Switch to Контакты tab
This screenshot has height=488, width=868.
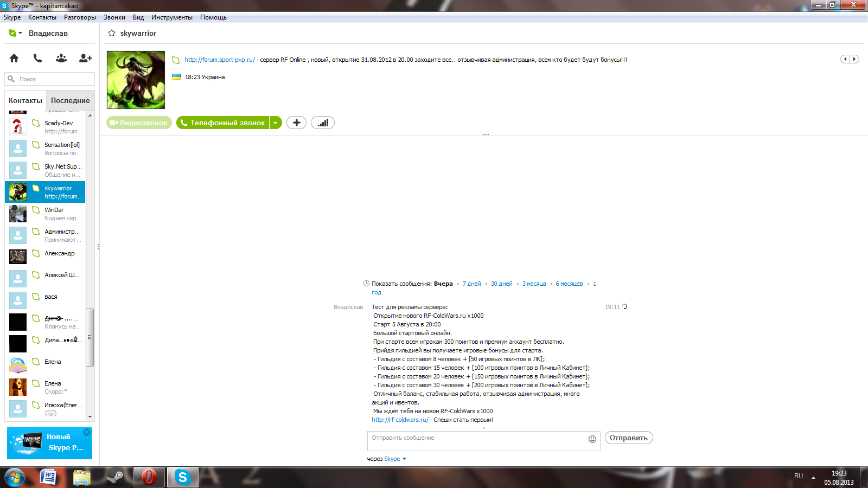25,100
